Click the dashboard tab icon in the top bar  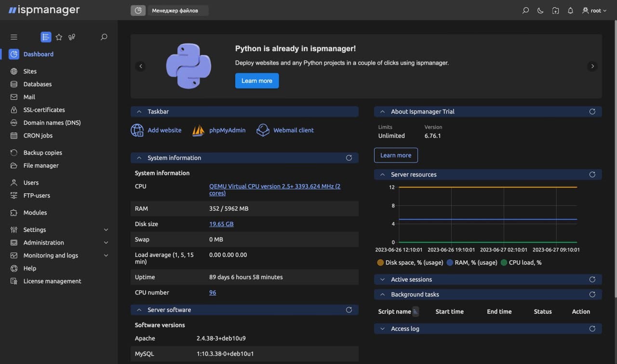click(x=138, y=10)
